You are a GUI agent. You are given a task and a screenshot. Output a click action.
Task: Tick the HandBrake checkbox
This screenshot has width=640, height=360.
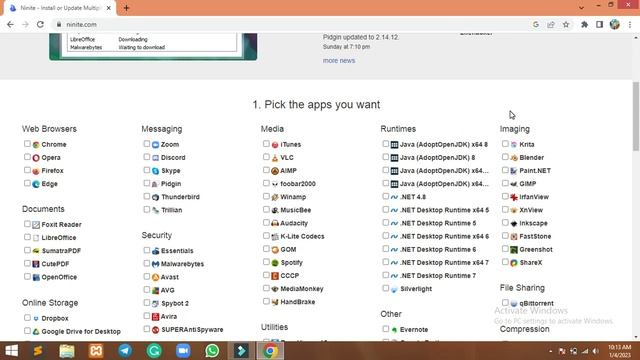(x=266, y=301)
